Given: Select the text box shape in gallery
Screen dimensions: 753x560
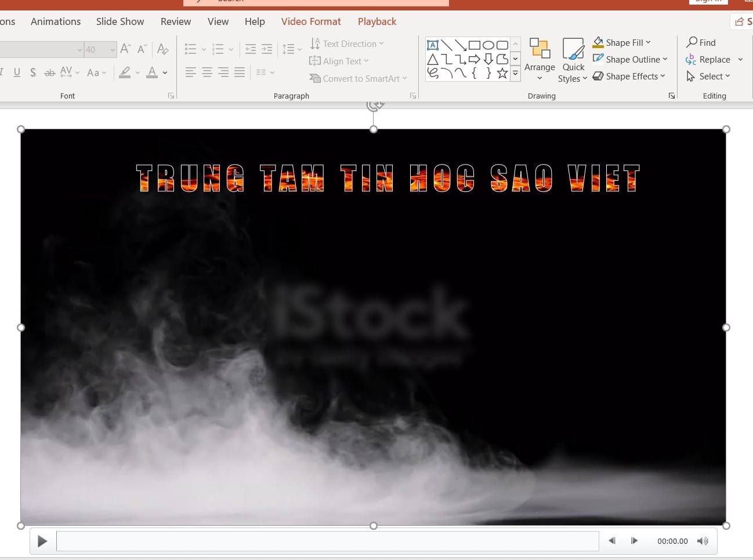Looking at the screenshot, I should [x=432, y=45].
